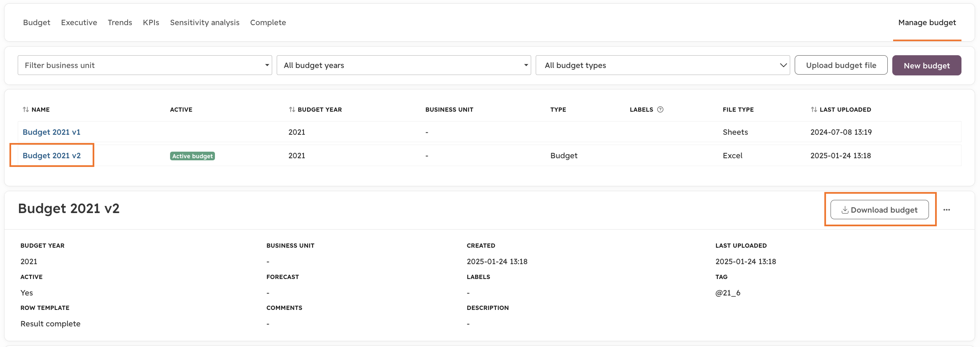Click the File Type column header
This screenshot has height=347, width=980.
tap(738, 110)
